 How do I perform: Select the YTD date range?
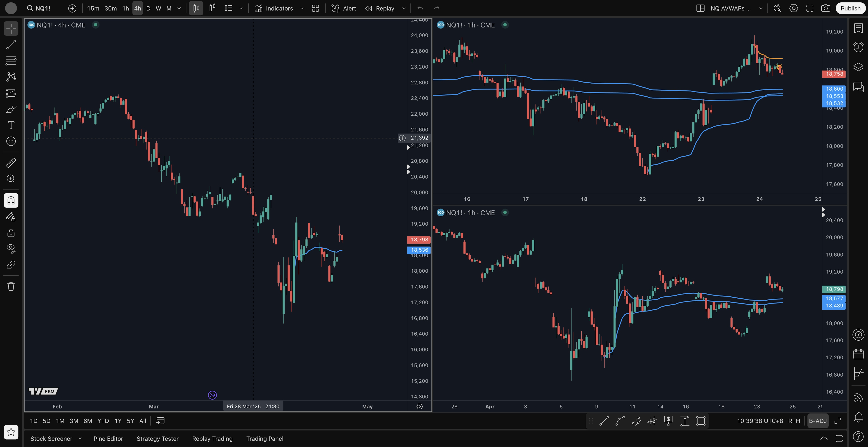(x=103, y=421)
